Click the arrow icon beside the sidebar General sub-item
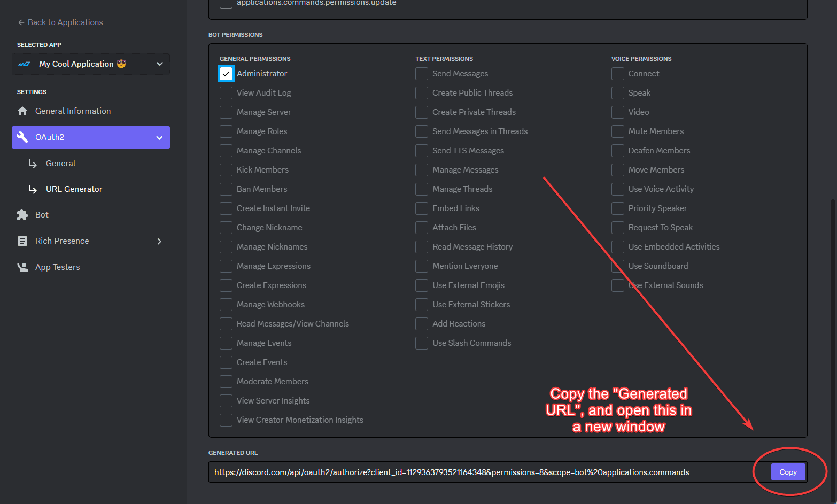This screenshot has width=837, height=504. 33,164
